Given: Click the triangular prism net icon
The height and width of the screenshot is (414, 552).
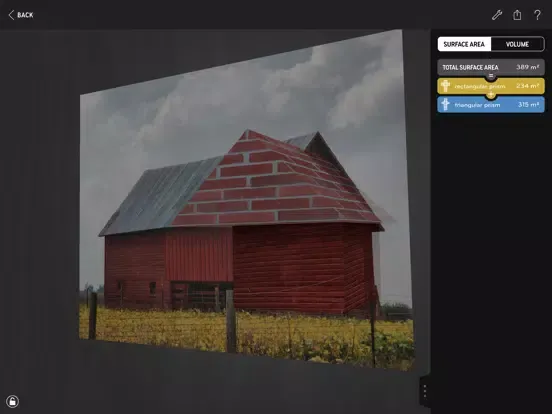Looking at the screenshot, I should [445, 105].
